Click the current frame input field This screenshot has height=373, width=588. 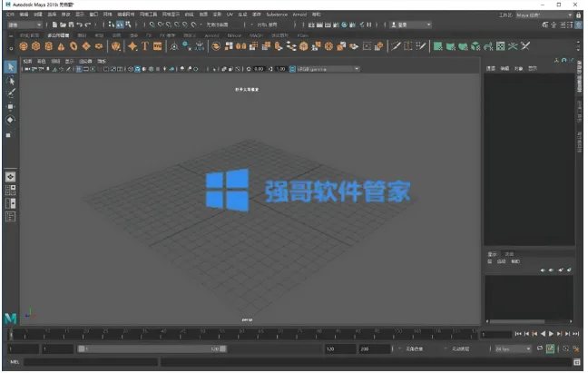tap(496, 334)
